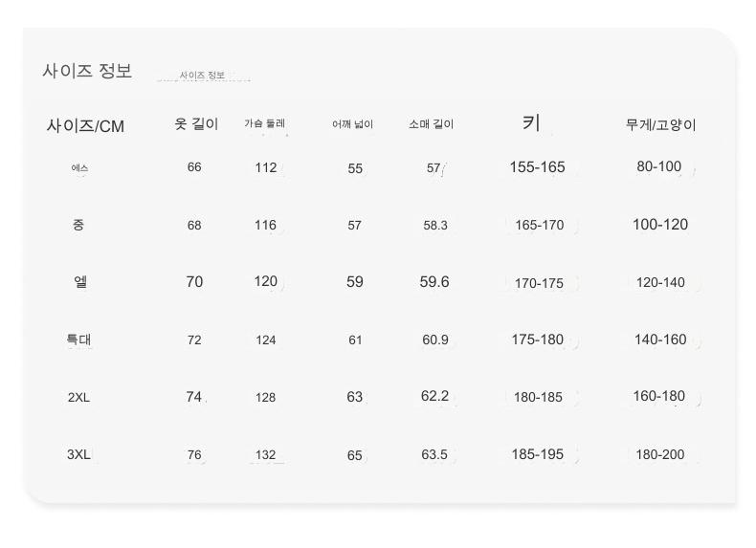Select the 58.3 sleeve length value
Image resolution: width=756 pixels, height=548 pixels.
(x=435, y=226)
